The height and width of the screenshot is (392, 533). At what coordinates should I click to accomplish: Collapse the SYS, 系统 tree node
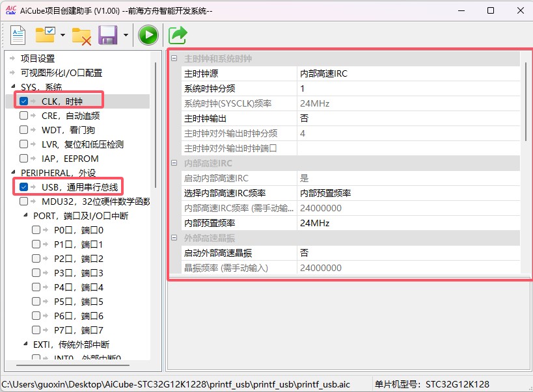pyautogui.click(x=13, y=86)
